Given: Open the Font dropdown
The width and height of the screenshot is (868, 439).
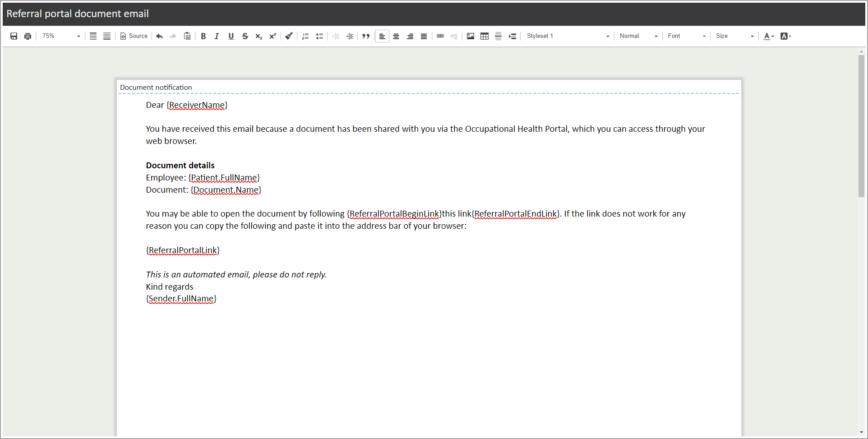Looking at the screenshot, I should pos(686,36).
